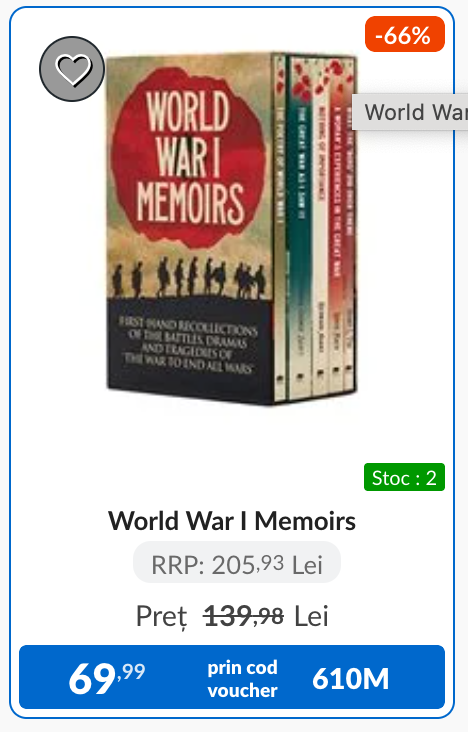468x732 pixels.
Task: Click the crossed-out 139,98 Lei price
Action: pos(266,616)
